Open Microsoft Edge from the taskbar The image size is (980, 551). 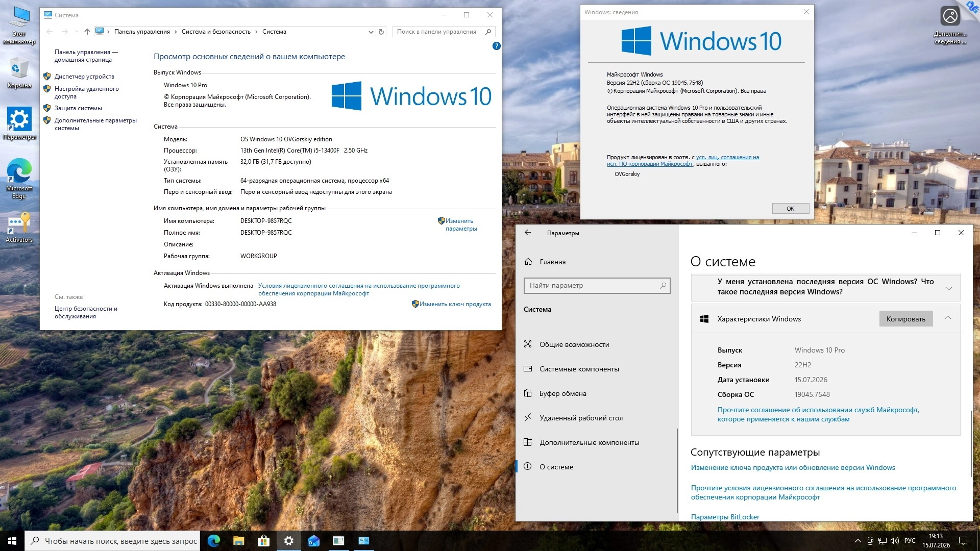click(x=213, y=541)
